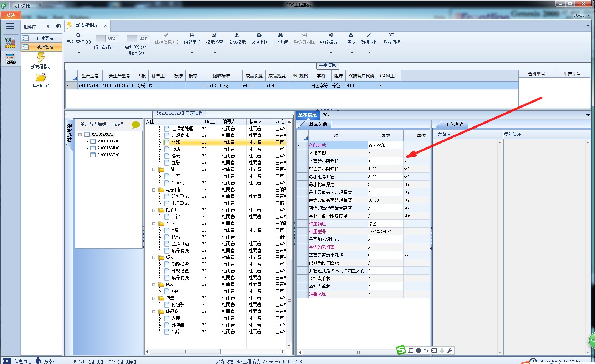Image resolution: width=595 pixels, height=364 pixels.
Task: Click the 选择母板 shuffle icon
Action: pos(391,35)
